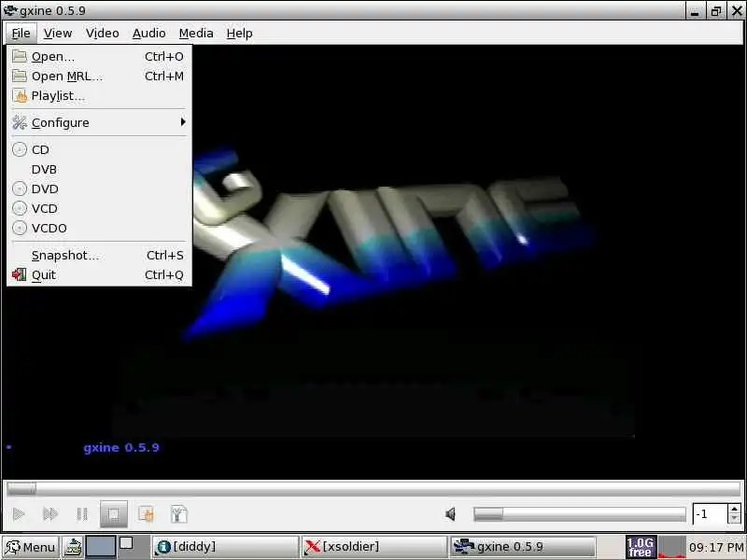Click the volume slider

coord(579,514)
